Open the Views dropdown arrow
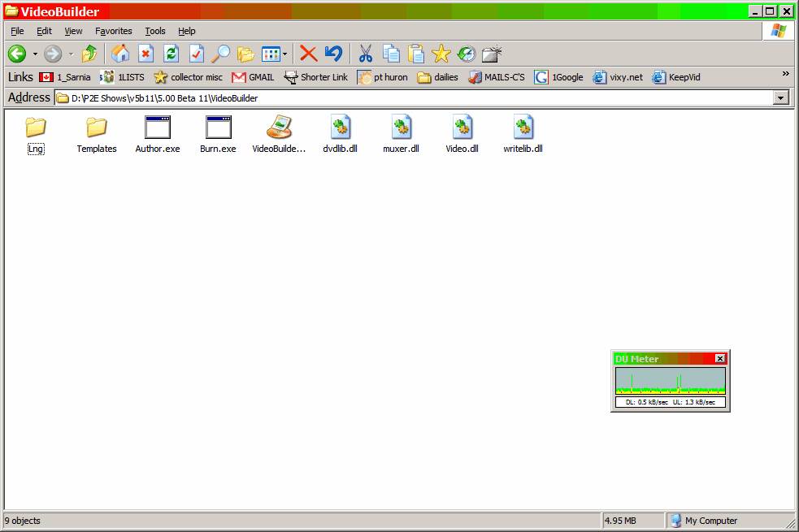 [285, 54]
